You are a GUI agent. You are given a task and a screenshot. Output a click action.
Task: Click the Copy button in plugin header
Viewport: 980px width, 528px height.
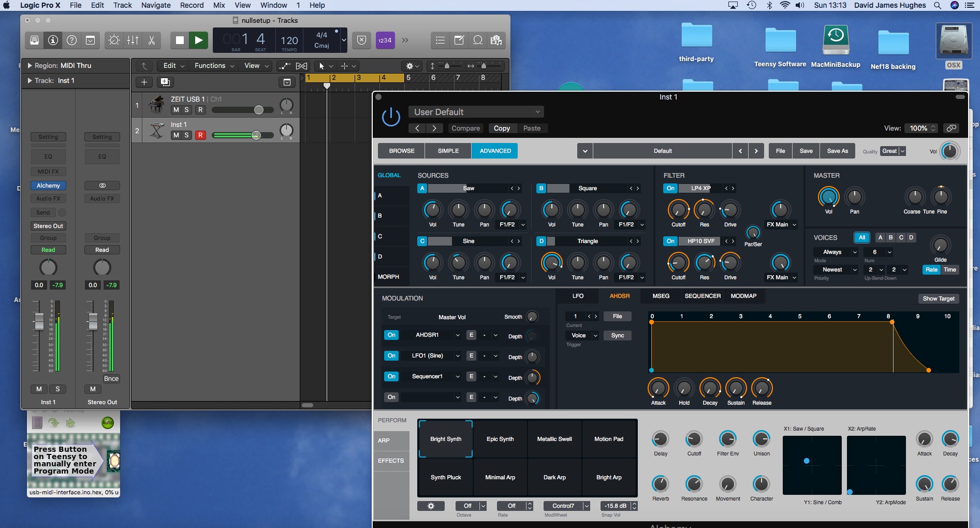point(502,129)
